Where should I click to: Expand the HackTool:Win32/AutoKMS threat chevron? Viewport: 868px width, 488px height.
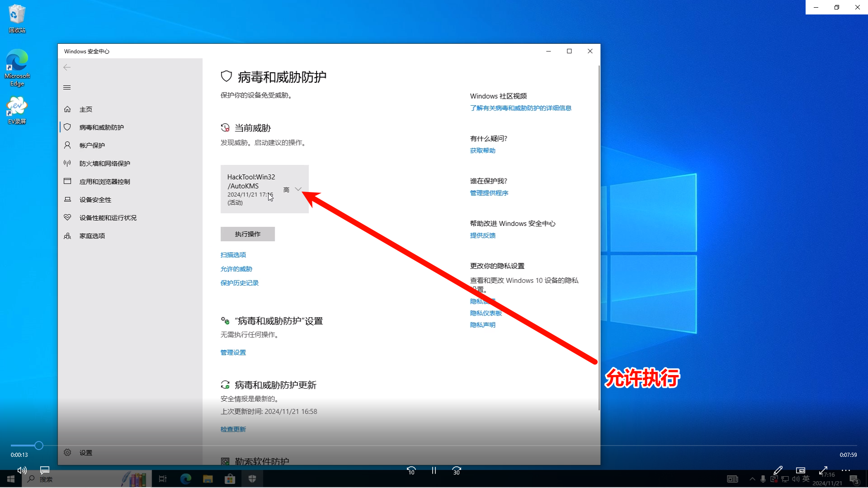point(298,189)
